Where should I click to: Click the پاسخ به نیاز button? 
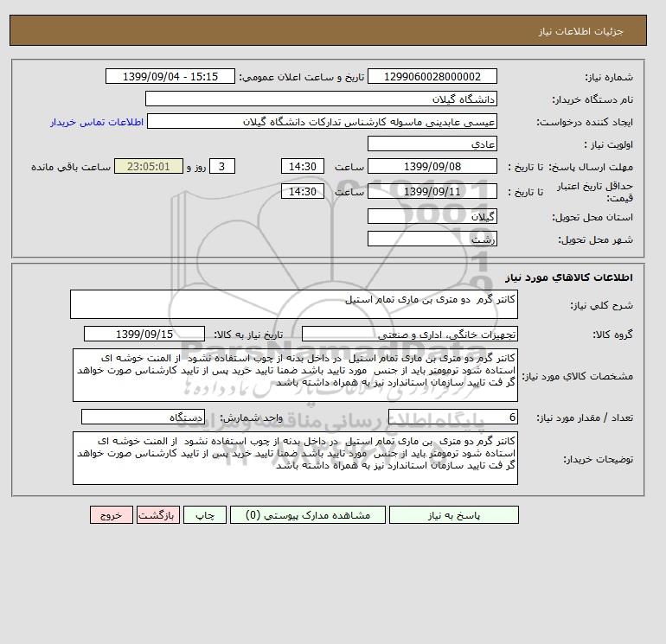tap(453, 515)
